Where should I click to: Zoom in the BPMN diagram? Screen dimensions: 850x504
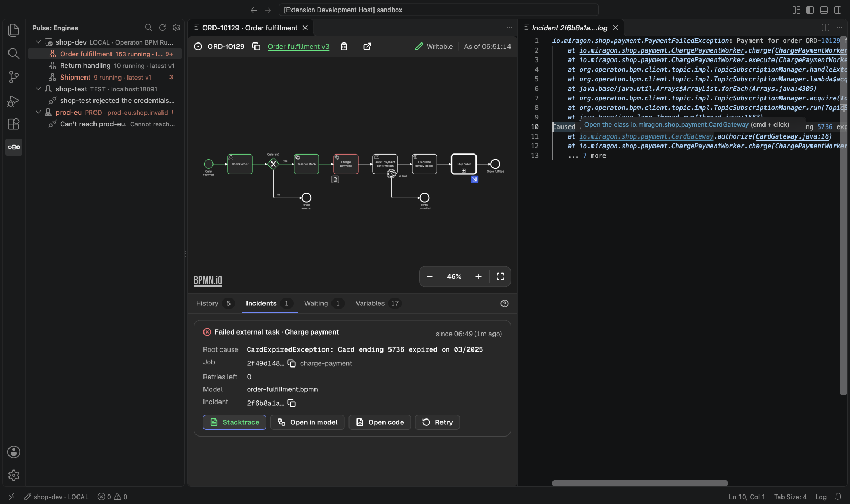tap(479, 277)
